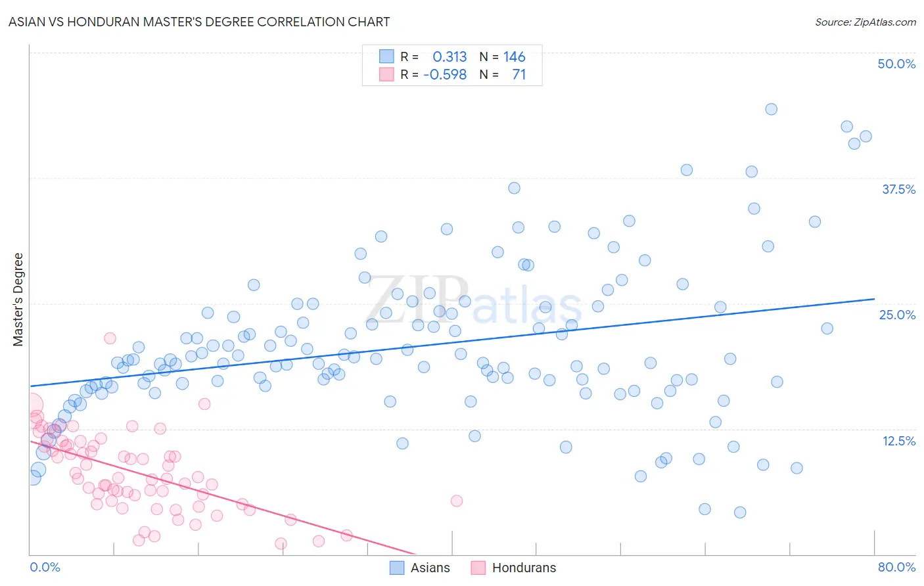
Task: Click the Hondurans legend color swatch at bottom
Action: pyautogui.click(x=478, y=568)
